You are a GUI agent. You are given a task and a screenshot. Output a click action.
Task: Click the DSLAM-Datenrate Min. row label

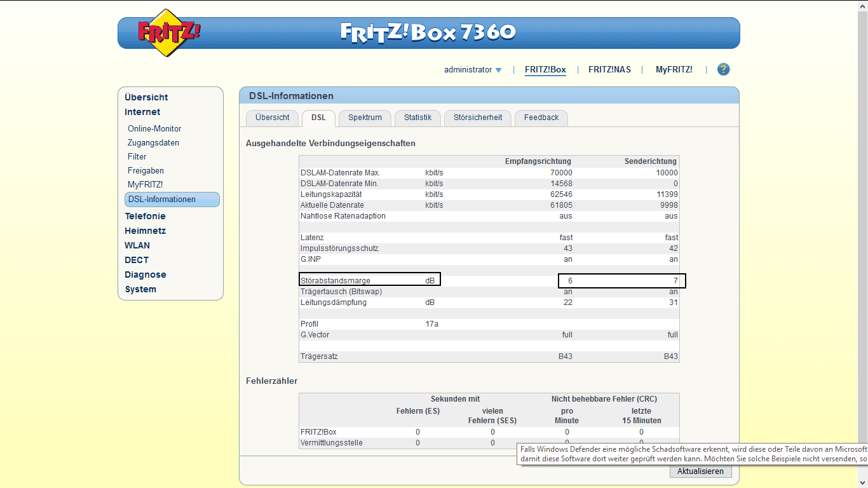coord(339,184)
